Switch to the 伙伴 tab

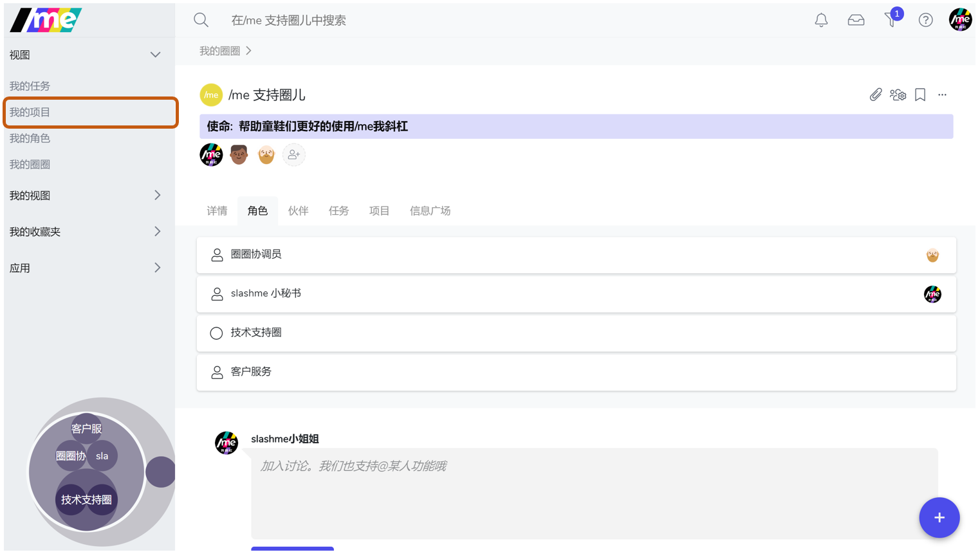[x=298, y=210]
